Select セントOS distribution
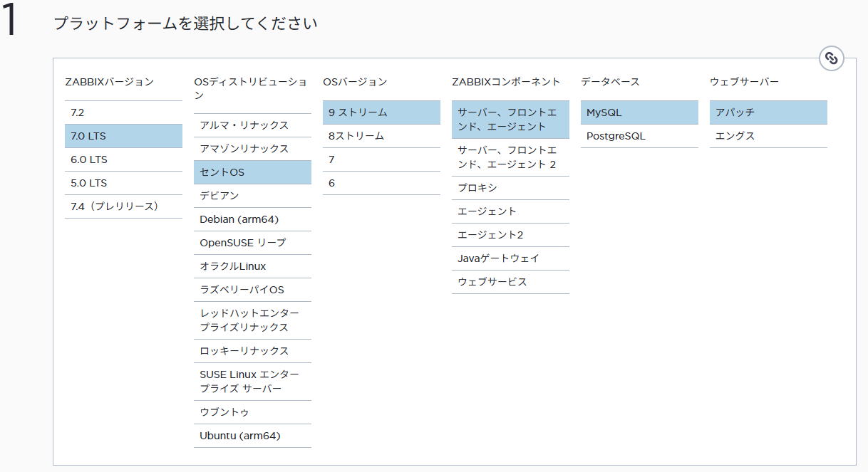 pyautogui.click(x=252, y=172)
